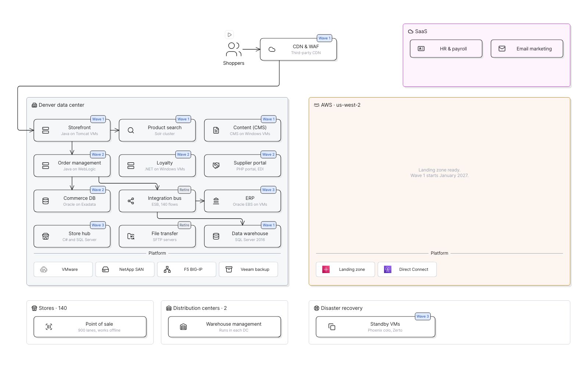Click the database icon in Commerce DB
Image resolution: width=588 pixels, height=368 pixels.
click(x=46, y=201)
